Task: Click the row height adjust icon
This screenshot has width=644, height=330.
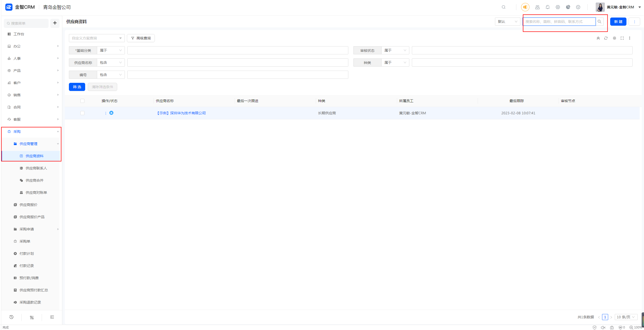Action: pos(630,38)
